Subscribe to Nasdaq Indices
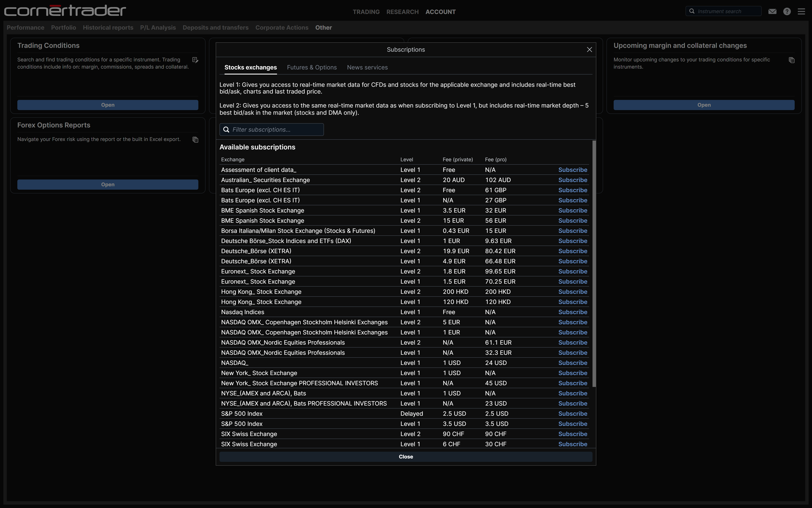812x508 pixels. point(572,312)
